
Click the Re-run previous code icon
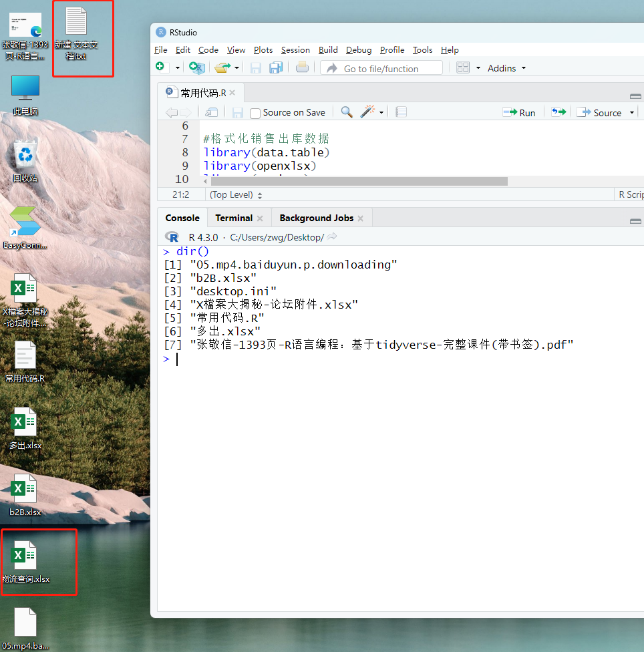tap(558, 112)
